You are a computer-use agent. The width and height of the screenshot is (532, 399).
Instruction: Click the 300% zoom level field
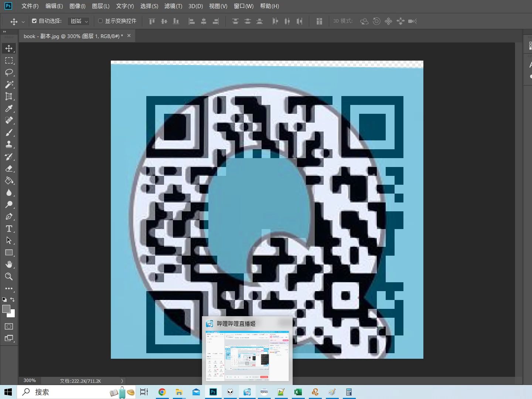(x=30, y=381)
